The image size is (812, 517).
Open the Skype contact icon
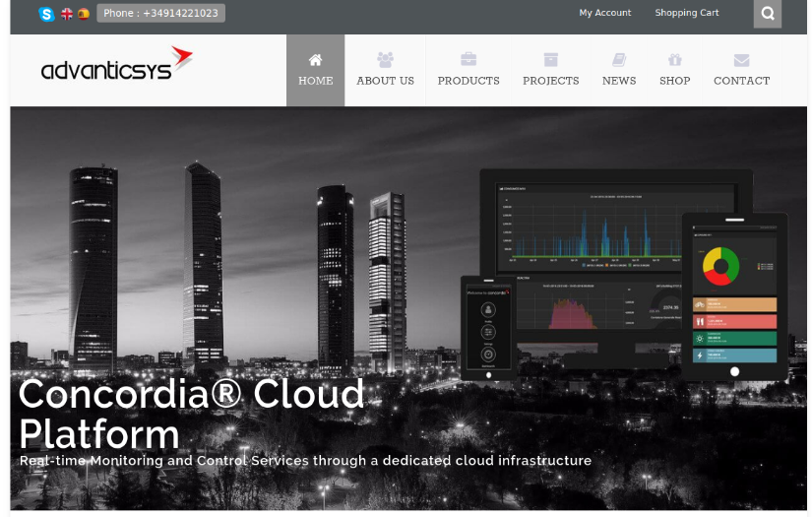(x=46, y=14)
